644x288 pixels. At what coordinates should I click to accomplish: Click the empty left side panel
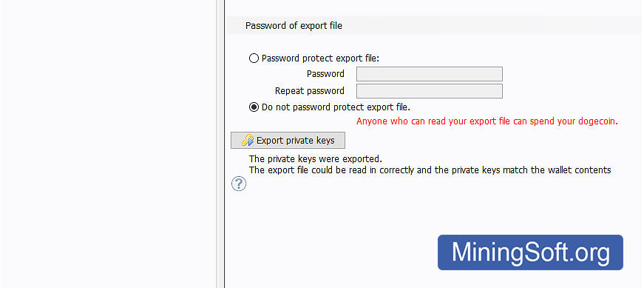[x=108, y=144]
